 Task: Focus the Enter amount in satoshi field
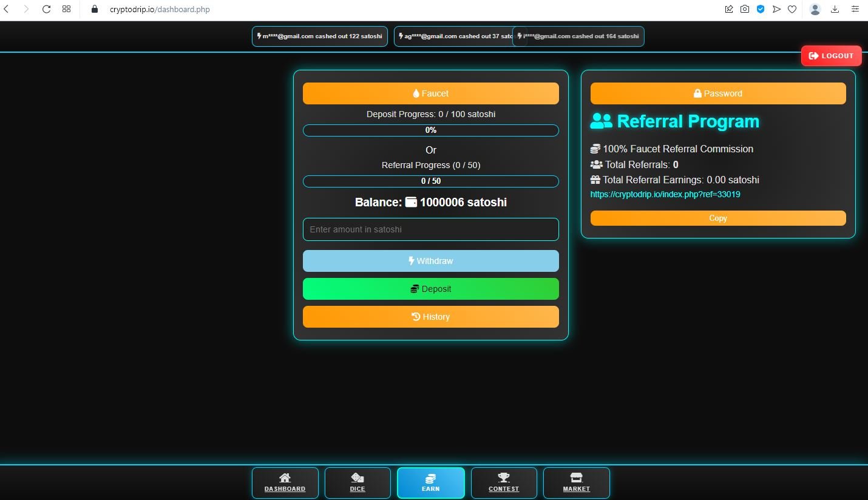pyautogui.click(x=430, y=229)
